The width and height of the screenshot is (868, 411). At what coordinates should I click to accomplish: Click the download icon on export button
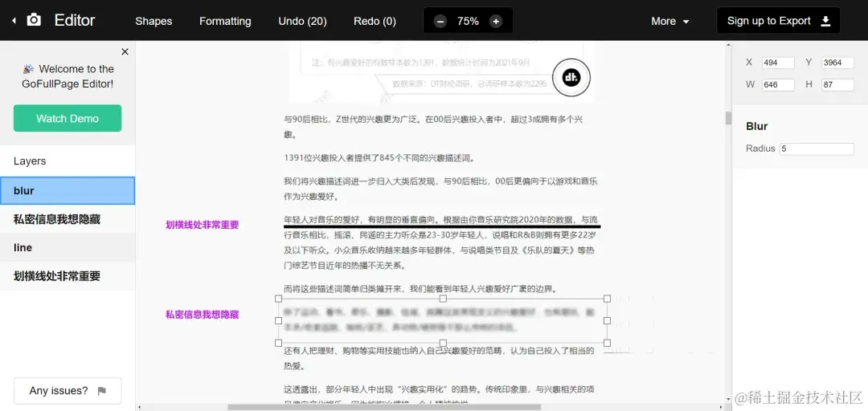coord(825,21)
